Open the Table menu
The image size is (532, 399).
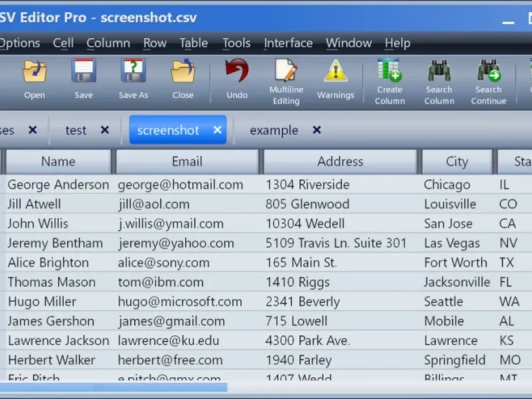pyautogui.click(x=194, y=43)
